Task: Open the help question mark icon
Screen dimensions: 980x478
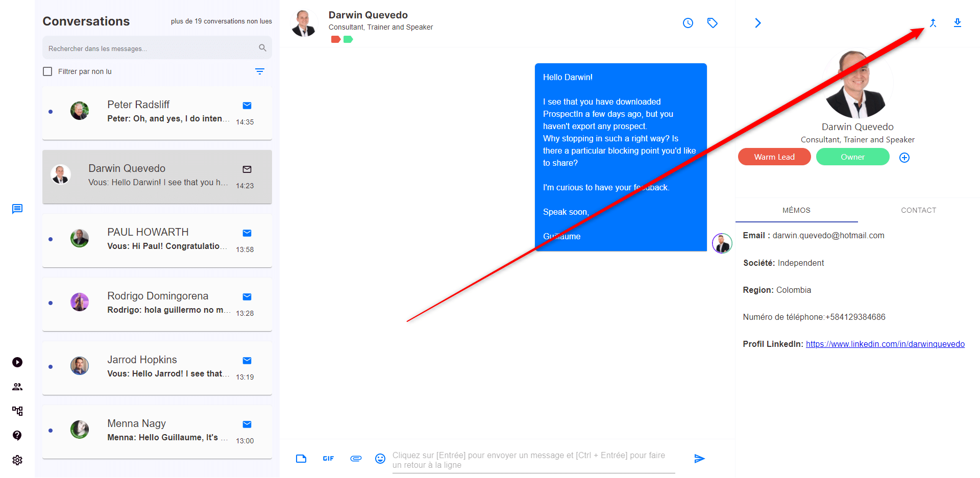Action: [17, 435]
